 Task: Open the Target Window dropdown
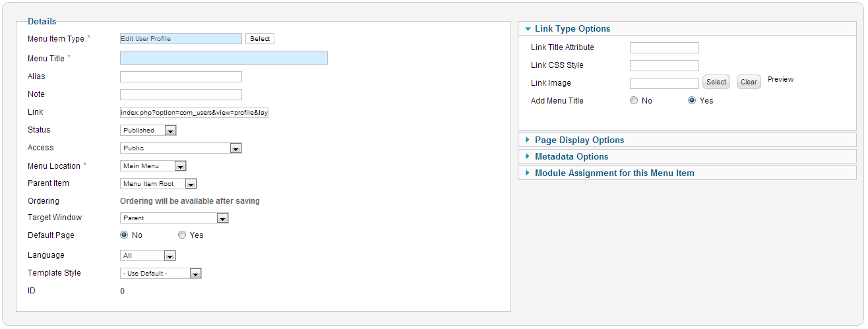pyautogui.click(x=174, y=218)
